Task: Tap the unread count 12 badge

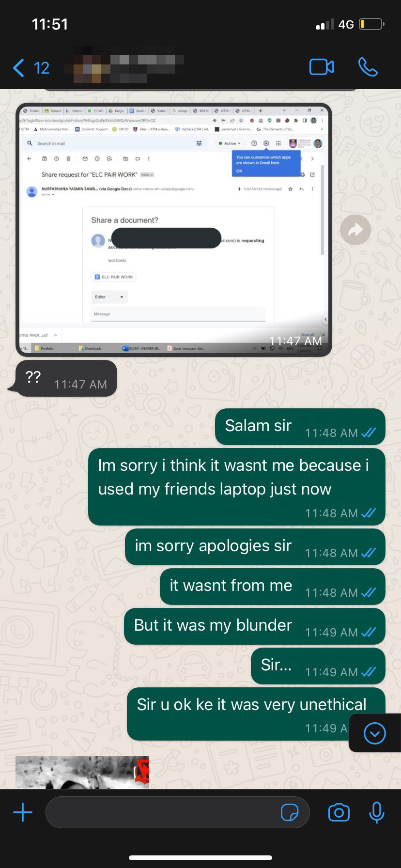Action: (x=42, y=68)
